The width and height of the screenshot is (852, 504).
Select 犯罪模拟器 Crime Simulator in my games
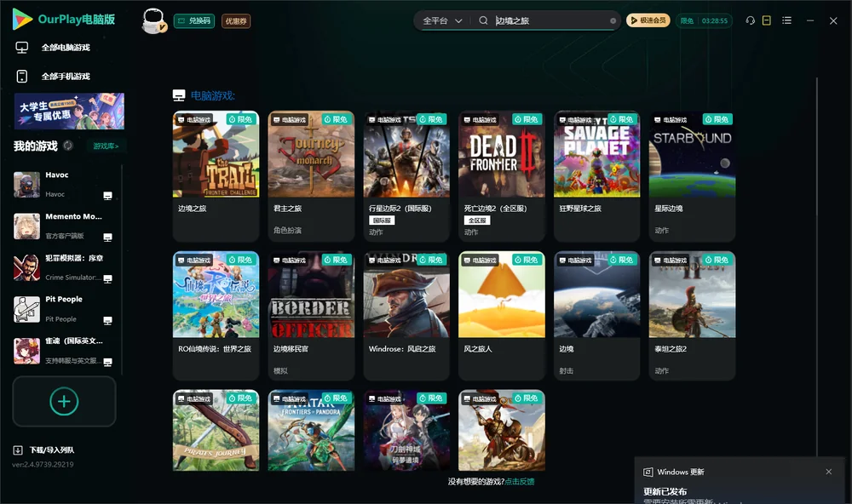(64, 267)
